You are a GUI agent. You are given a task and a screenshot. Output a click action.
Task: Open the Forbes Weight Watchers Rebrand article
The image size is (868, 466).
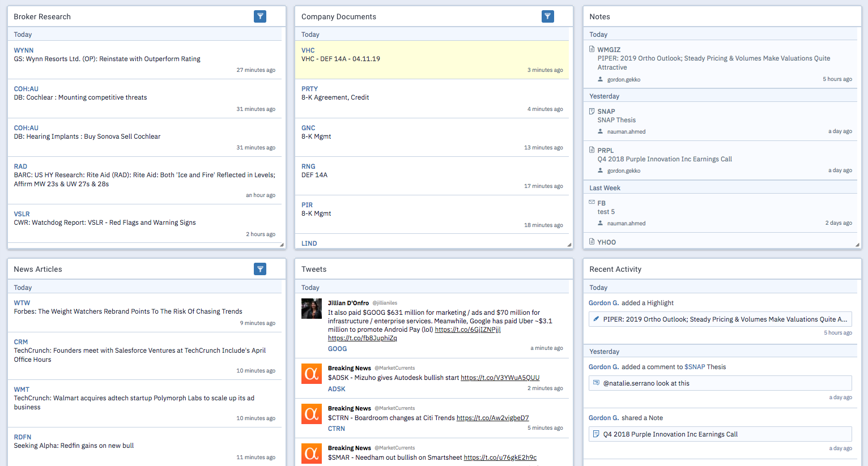[x=128, y=311]
